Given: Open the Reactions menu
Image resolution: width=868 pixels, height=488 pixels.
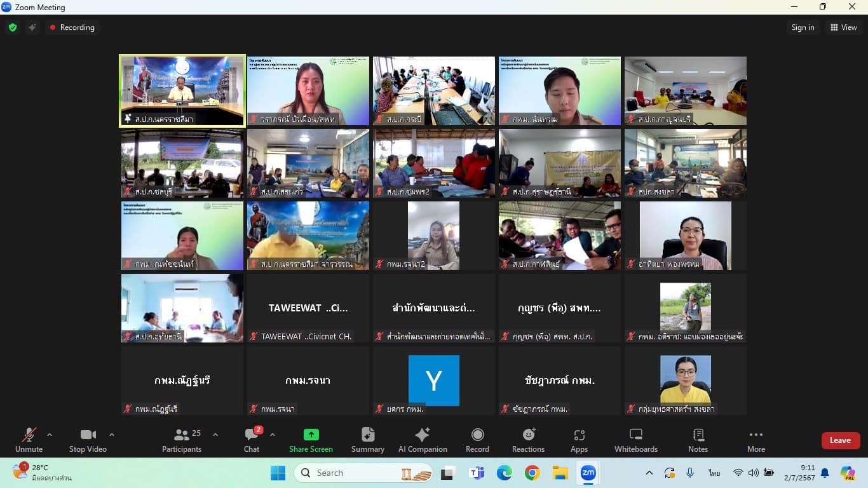Looking at the screenshot, I should 528,440.
